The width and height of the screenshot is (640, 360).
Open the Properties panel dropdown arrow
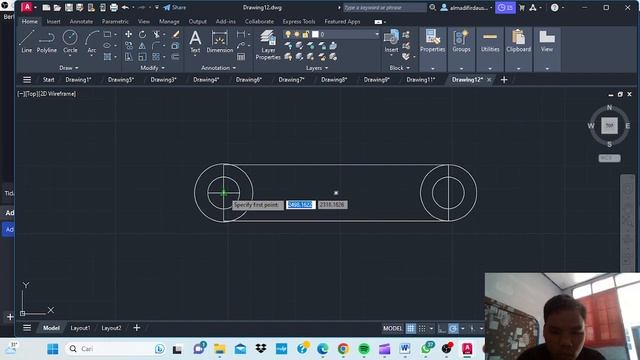click(433, 69)
